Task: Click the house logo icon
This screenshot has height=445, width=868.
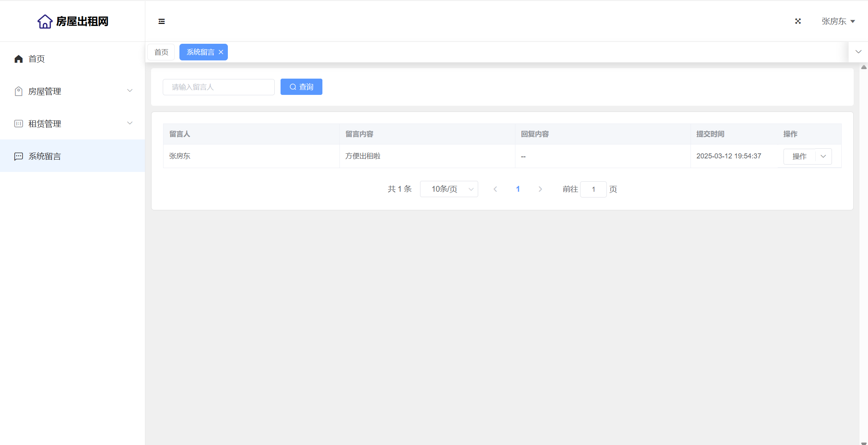Action: click(45, 21)
